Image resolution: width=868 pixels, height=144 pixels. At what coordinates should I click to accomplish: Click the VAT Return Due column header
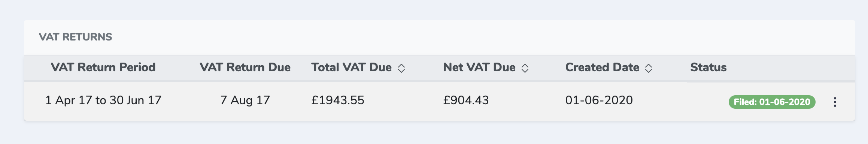click(245, 67)
